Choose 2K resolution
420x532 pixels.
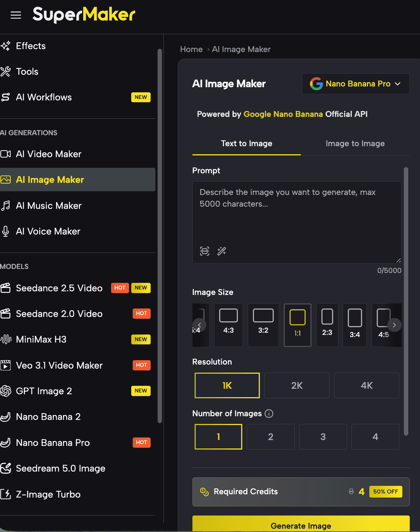(297, 385)
